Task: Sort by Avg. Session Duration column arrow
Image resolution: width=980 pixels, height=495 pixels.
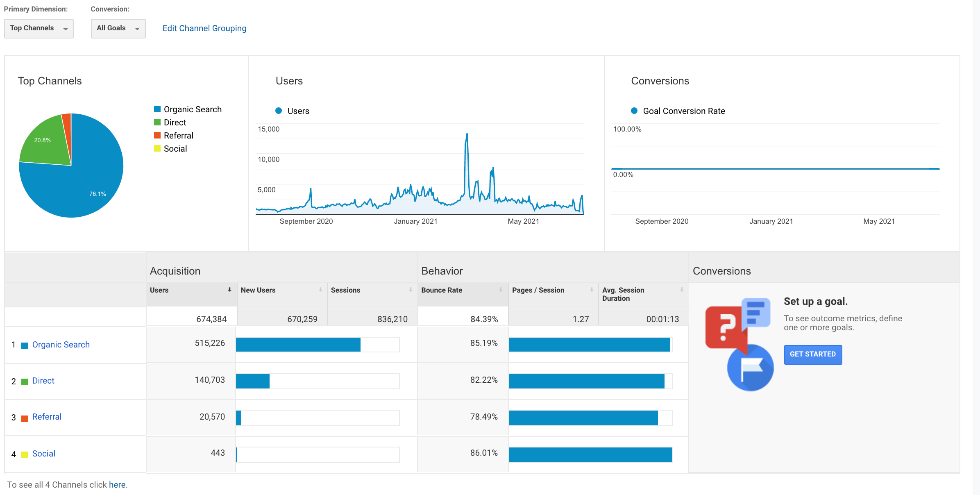Action: point(682,290)
